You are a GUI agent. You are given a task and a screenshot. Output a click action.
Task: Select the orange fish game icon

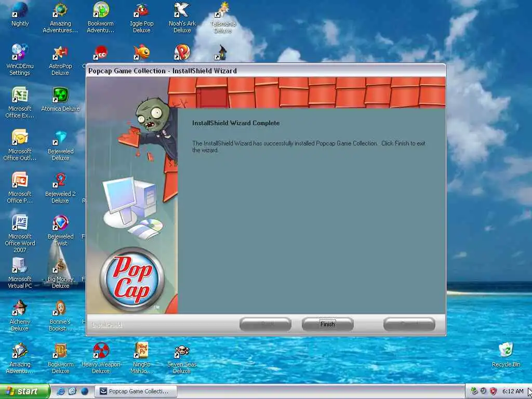(141, 52)
